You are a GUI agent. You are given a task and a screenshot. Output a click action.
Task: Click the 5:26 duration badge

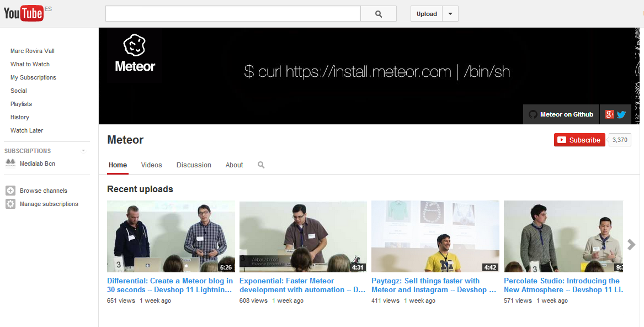tap(226, 267)
